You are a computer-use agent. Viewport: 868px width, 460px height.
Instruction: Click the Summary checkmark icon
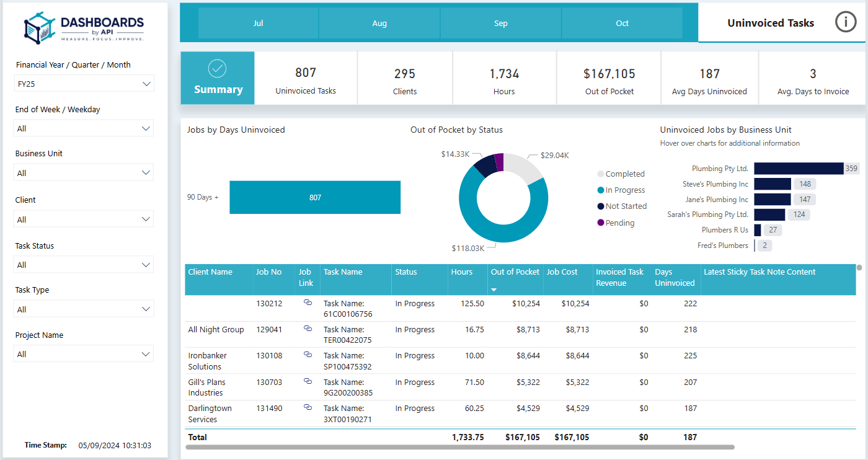[217, 69]
